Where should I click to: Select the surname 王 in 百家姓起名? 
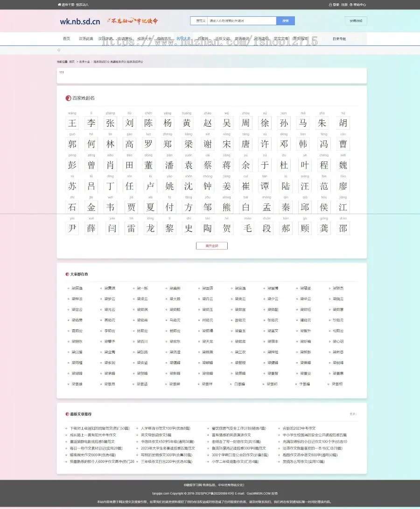pos(72,123)
